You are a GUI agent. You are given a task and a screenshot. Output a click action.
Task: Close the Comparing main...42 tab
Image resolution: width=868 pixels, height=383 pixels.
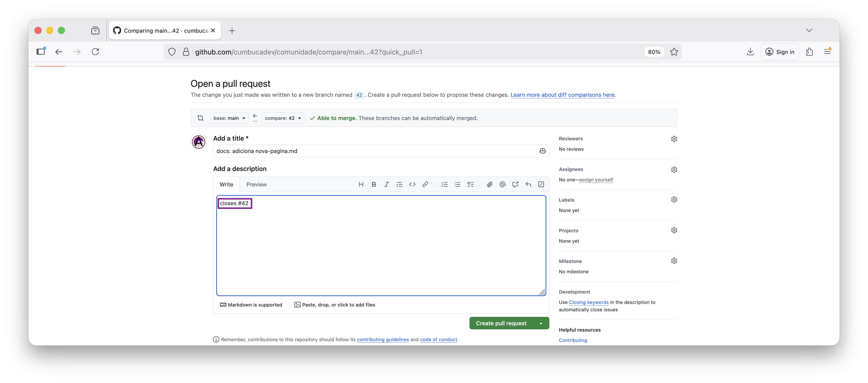(x=213, y=30)
